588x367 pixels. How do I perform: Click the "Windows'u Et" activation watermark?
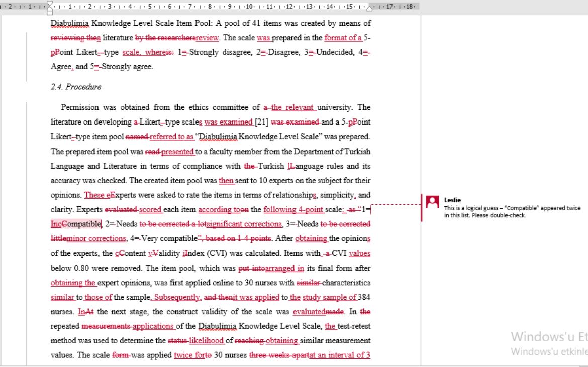tap(549, 336)
